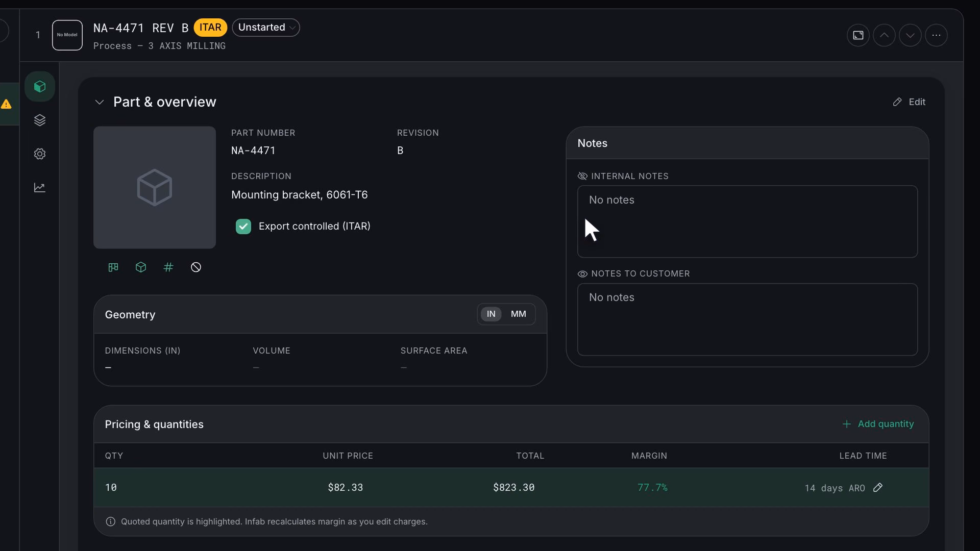Click the Process – 3 AXIS MILLING subtitle
The image size is (980, 551).
[159, 46]
